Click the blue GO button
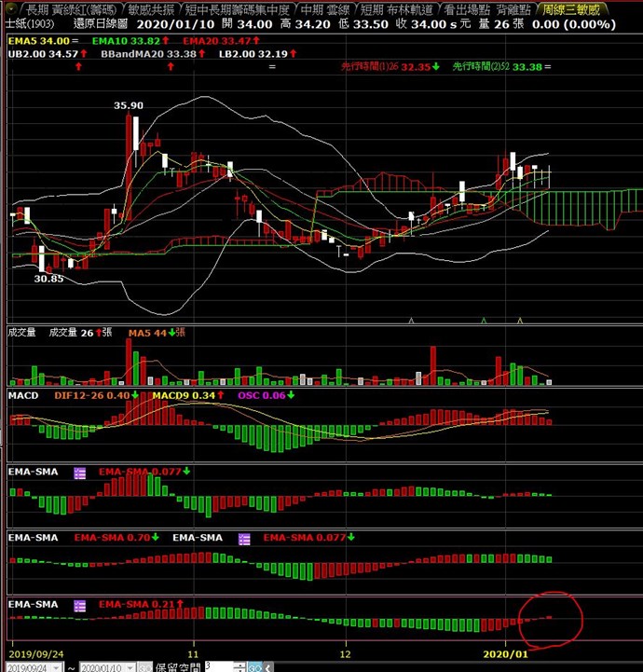 pyautogui.click(x=254, y=667)
